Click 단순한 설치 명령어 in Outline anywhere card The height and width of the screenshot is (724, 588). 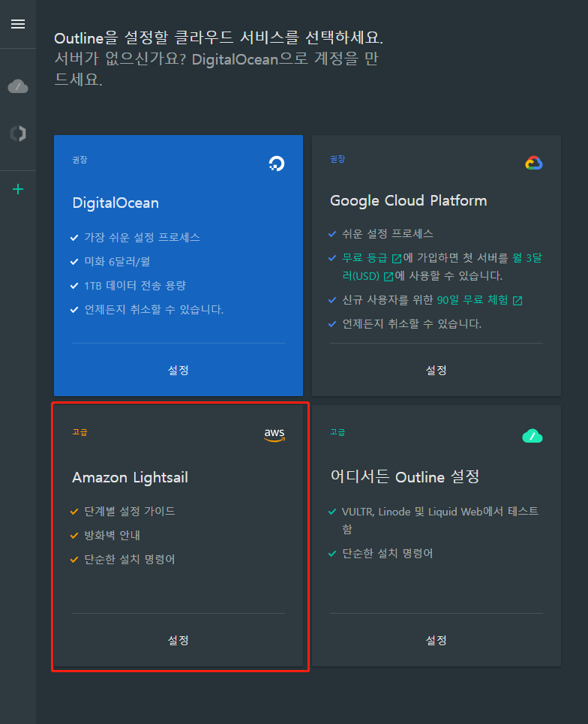tap(388, 553)
